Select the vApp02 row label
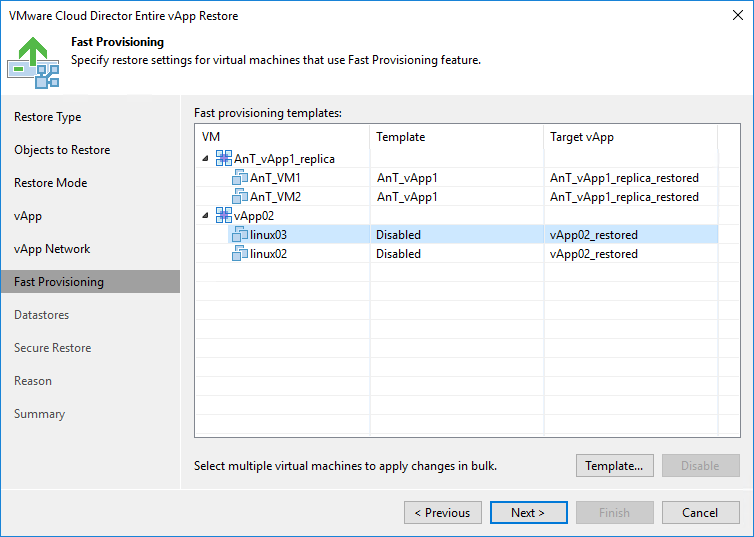 point(254,216)
